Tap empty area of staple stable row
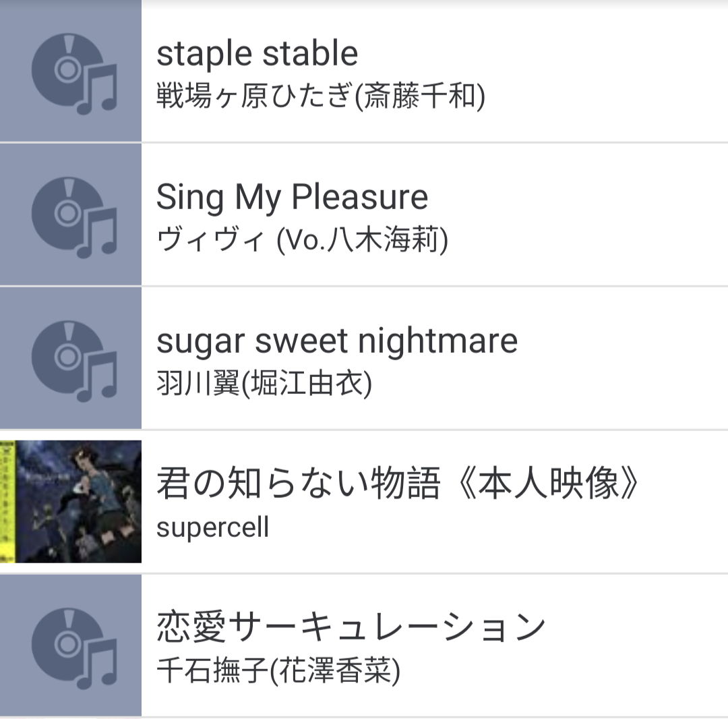728x719 pixels. [603, 71]
